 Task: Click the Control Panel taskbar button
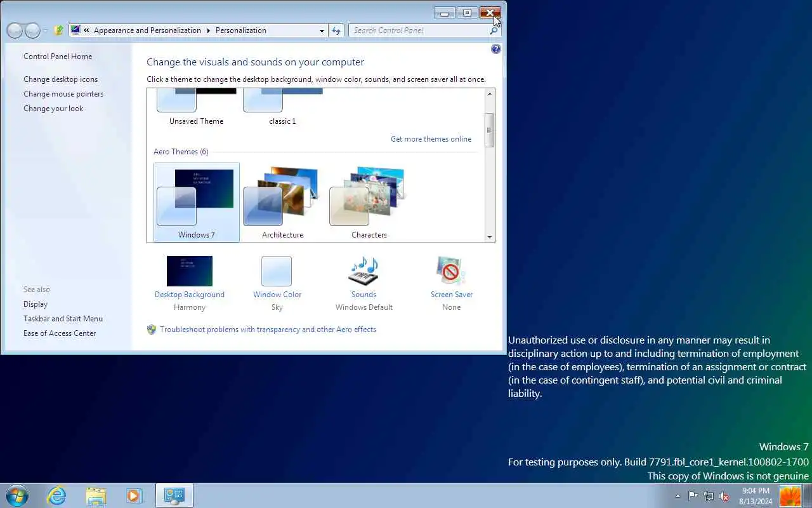click(x=174, y=495)
